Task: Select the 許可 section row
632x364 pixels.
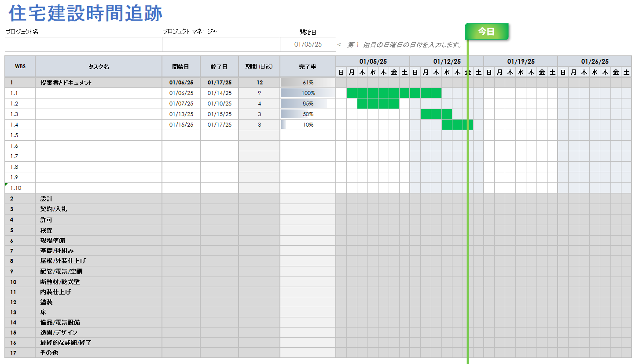Action: tap(318, 220)
